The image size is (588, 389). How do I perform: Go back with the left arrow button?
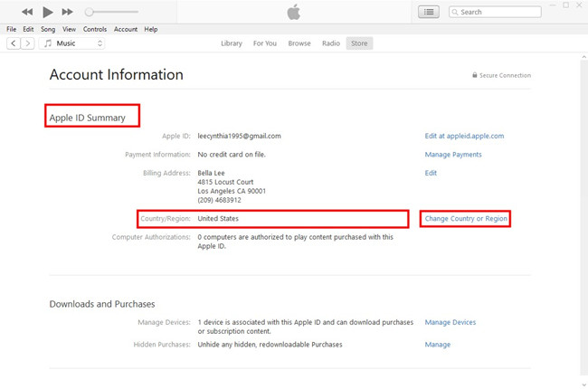coord(14,43)
